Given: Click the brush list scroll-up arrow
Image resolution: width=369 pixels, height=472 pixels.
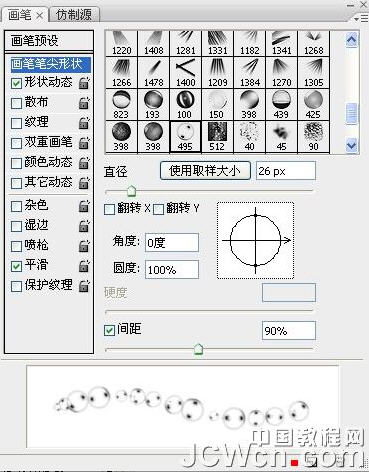Looking at the screenshot, I should click(352, 40).
